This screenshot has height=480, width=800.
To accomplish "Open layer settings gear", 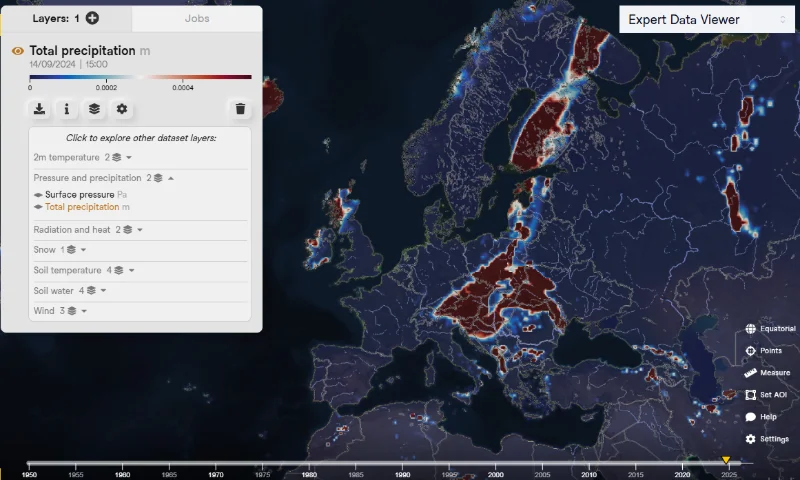I will point(122,109).
